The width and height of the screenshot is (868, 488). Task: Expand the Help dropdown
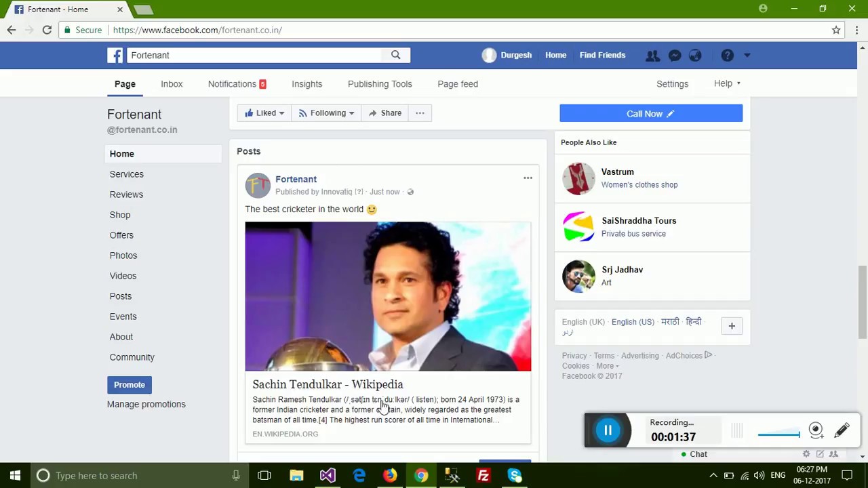(727, 83)
